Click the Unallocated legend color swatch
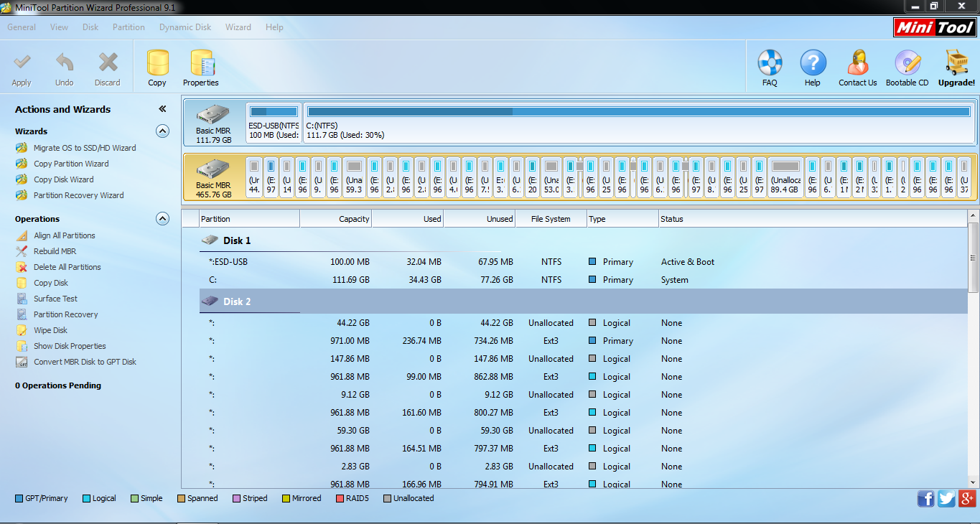This screenshot has width=980, height=524. 387,498
